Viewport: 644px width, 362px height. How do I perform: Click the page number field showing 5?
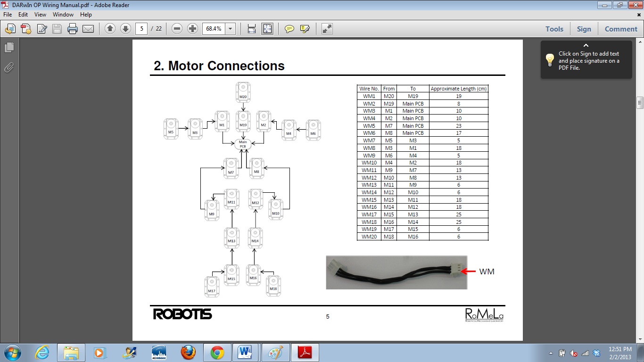coord(141,29)
